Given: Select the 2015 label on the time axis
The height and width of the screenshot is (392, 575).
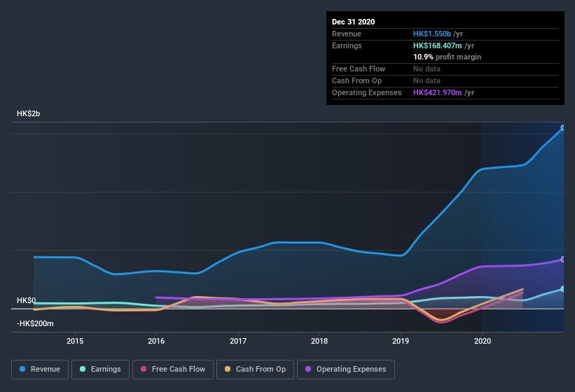Looking at the screenshot, I should [75, 342].
